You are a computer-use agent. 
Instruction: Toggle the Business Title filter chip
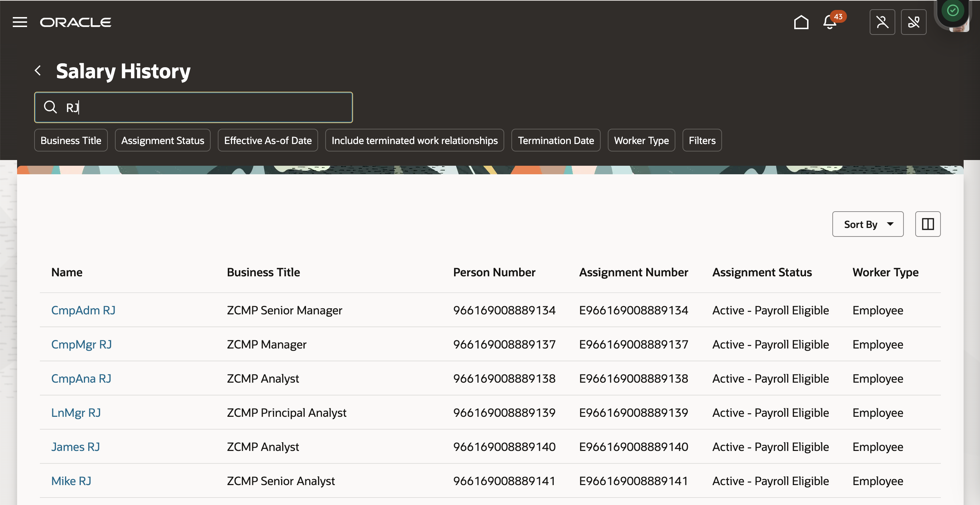click(71, 140)
